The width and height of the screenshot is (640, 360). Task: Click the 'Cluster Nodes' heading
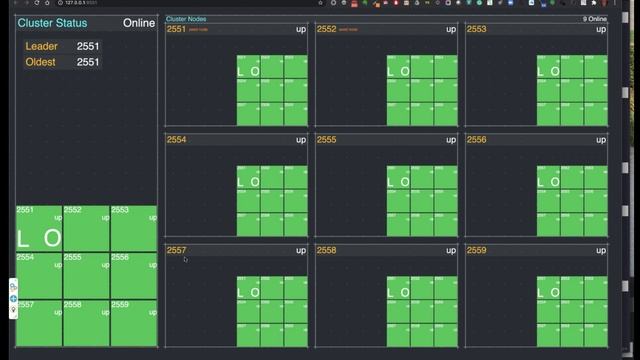coord(186,19)
